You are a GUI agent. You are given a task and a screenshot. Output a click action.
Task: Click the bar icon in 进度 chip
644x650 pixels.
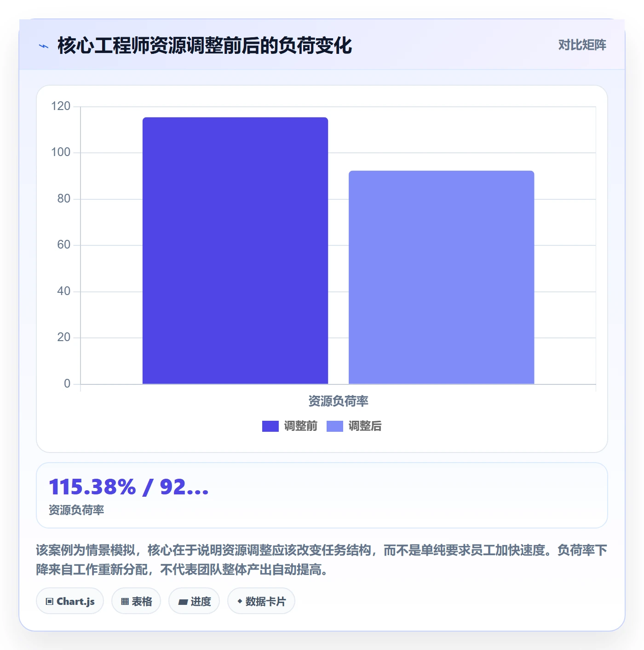point(183,602)
